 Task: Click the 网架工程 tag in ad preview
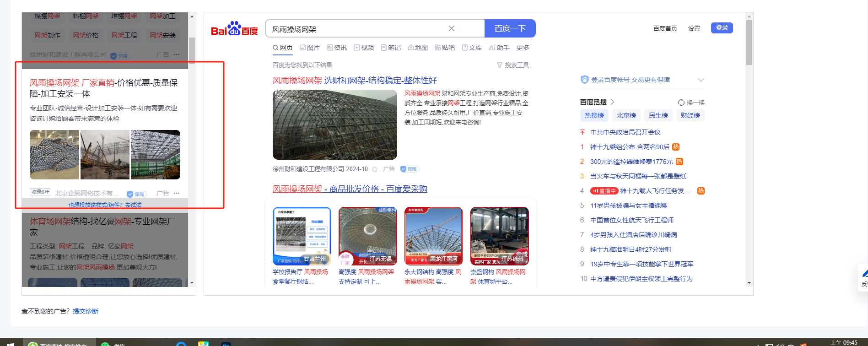(x=124, y=35)
